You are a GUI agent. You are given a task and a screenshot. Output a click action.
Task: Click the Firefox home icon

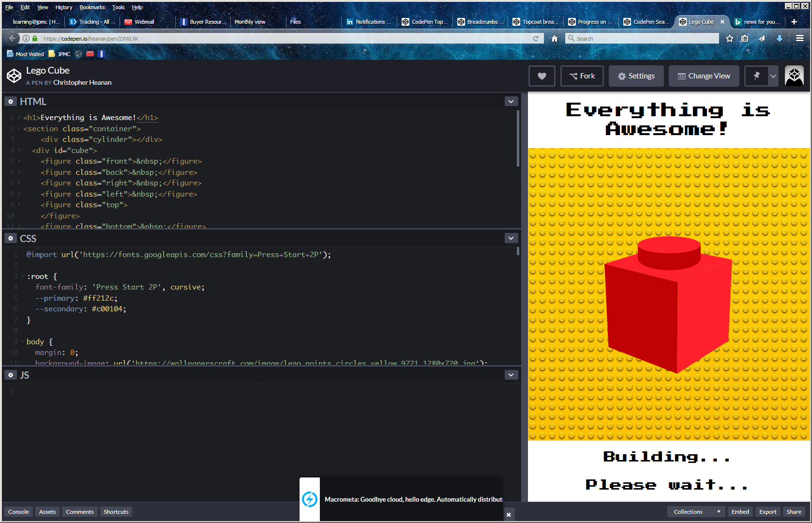tap(555, 39)
